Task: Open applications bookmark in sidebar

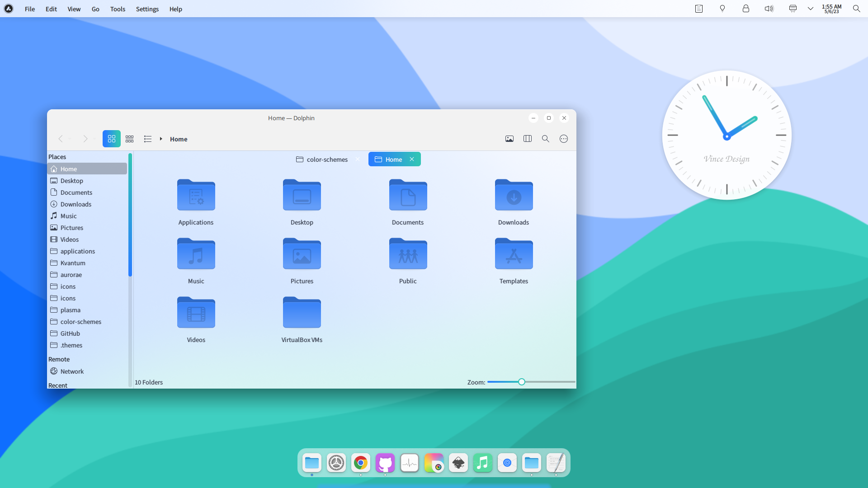Action: point(87,251)
